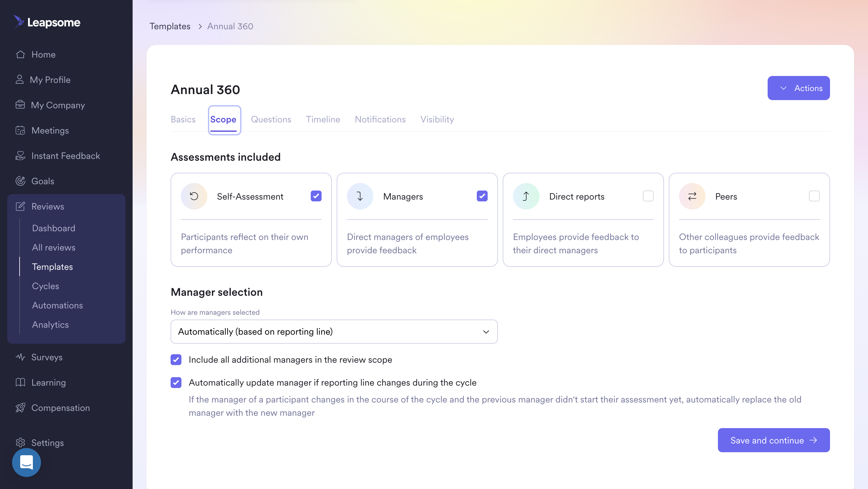Click the Self-Assessment card title

250,197
